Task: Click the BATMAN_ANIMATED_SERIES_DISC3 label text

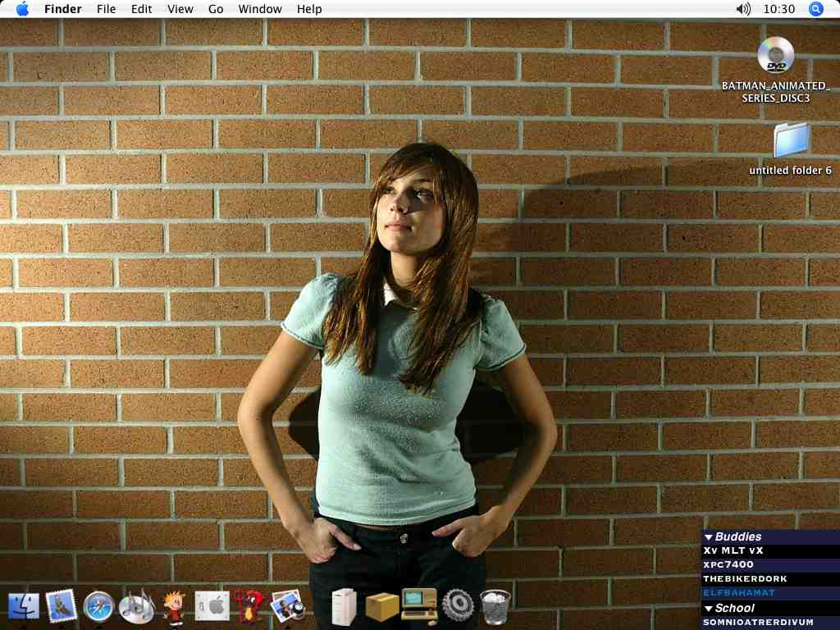Action: click(775, 92)
